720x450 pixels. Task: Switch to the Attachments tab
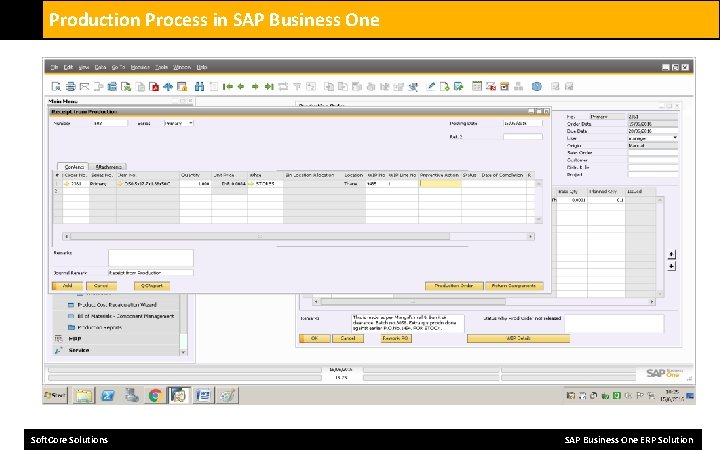(108, 167)
